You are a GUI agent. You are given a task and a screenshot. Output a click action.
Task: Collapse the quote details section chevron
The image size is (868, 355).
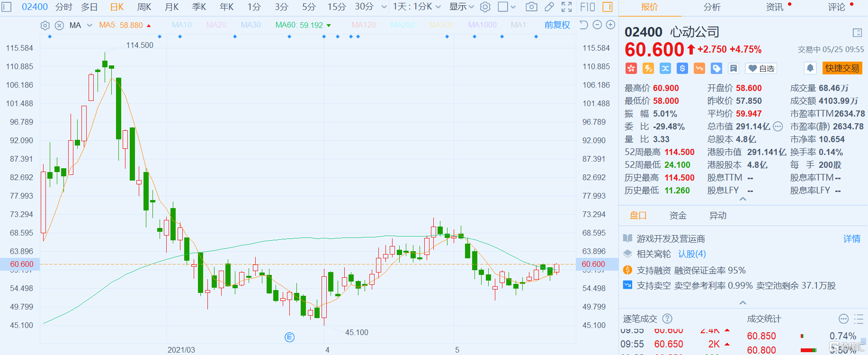(743, 199)
